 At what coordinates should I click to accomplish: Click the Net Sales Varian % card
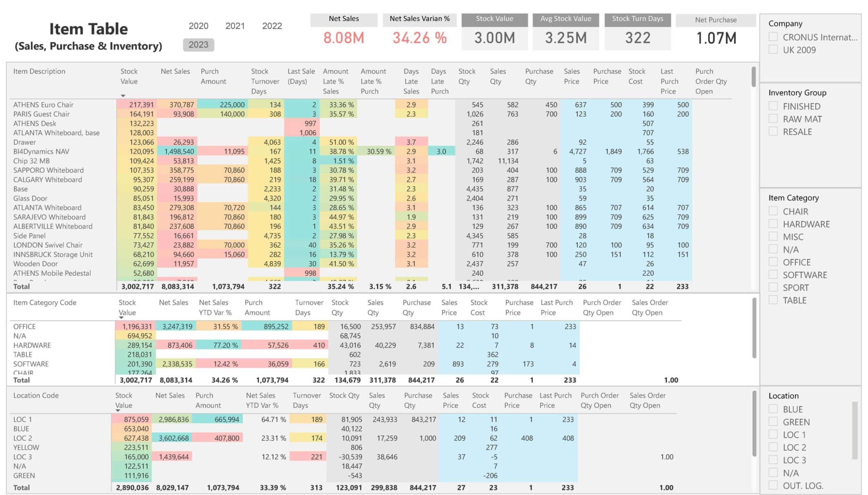[x=419, y=32]
